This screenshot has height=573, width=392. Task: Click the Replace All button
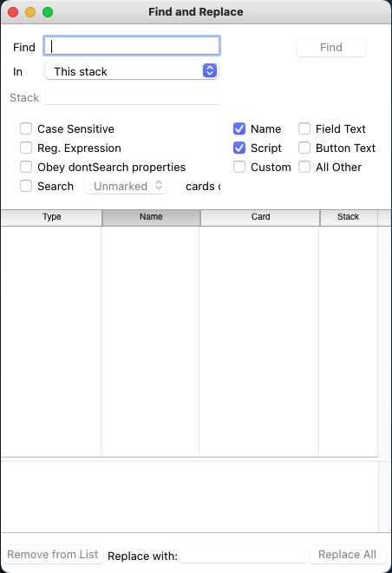coord(348,555)
